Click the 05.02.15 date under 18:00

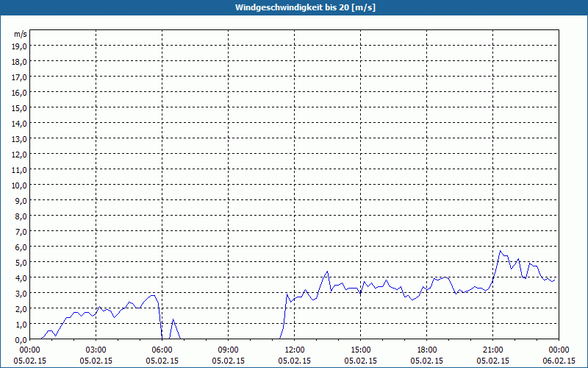[427, 361]
